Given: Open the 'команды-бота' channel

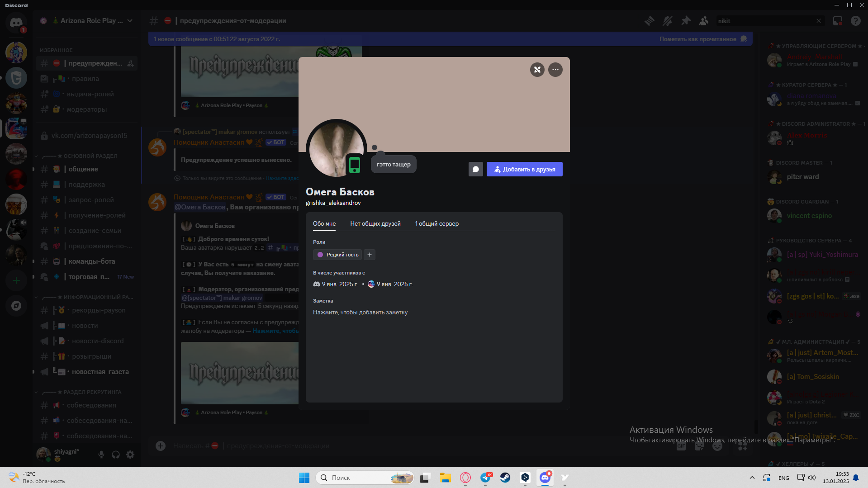Looking at the screenshot, I should (87, 261).
